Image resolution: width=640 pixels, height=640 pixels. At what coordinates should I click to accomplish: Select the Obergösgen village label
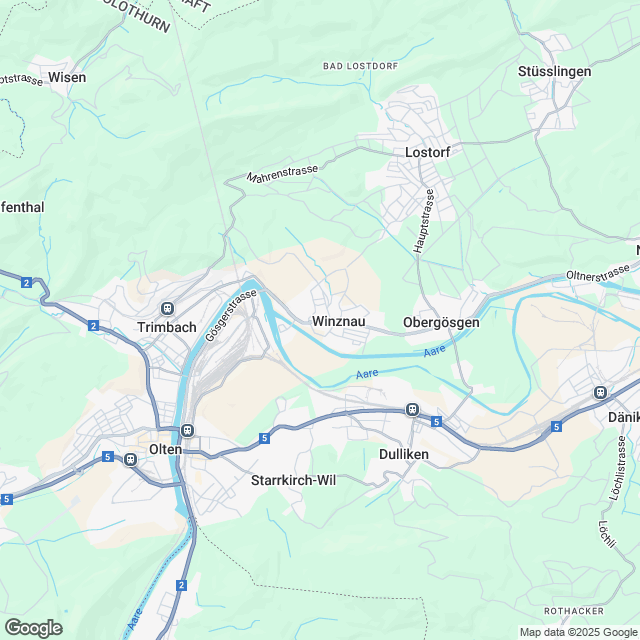[441, 322]
